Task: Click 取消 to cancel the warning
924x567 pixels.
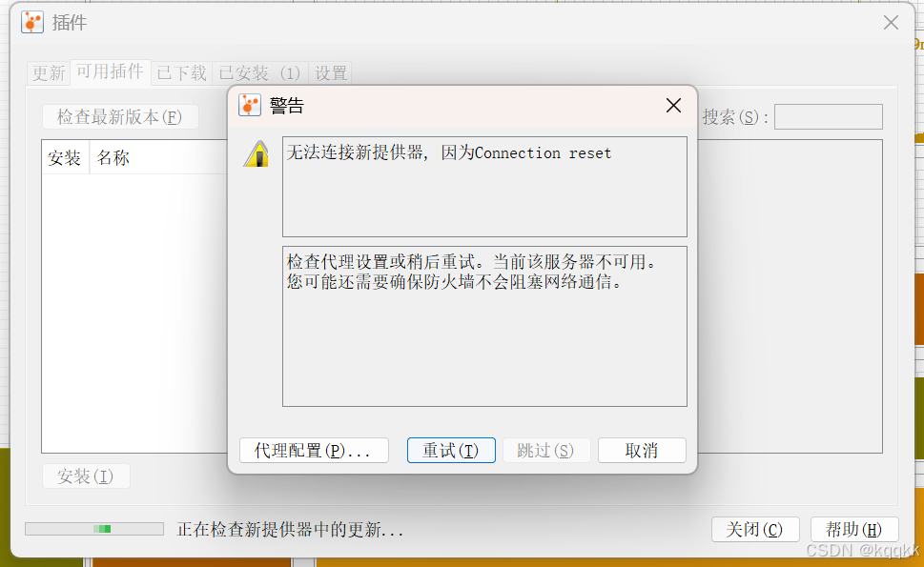Action: [x=642, y=451]
